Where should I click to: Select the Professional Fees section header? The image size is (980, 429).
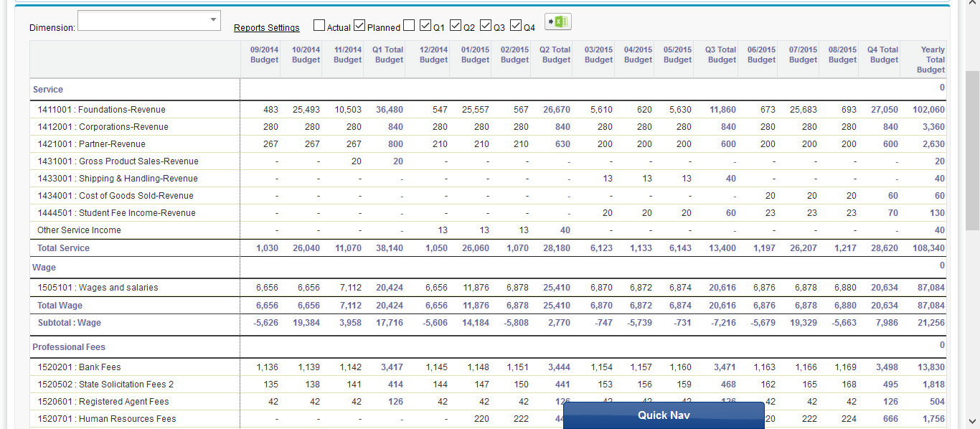pos(69,346)
